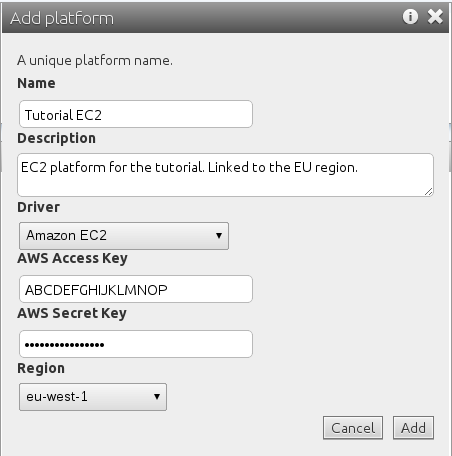Open the info icon in title bar
Image resolution: width=452 pixels, height=456 pixels.
[x=410, y=16]
